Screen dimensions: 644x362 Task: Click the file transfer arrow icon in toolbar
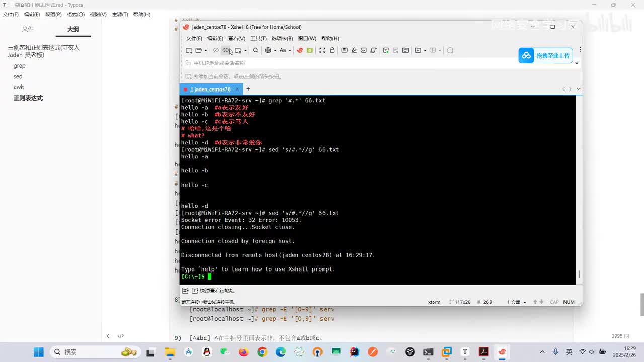364,50
